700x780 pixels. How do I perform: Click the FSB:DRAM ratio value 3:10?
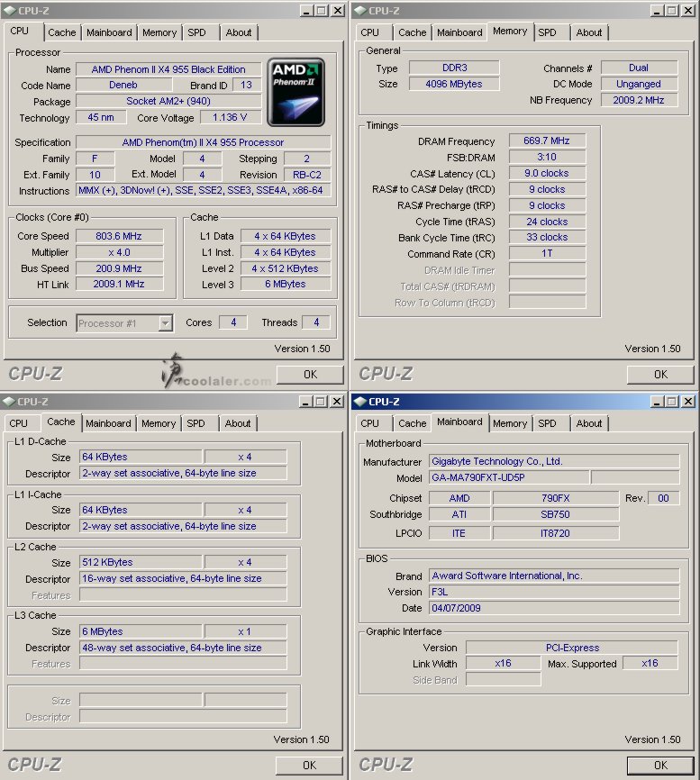[547, 158]
